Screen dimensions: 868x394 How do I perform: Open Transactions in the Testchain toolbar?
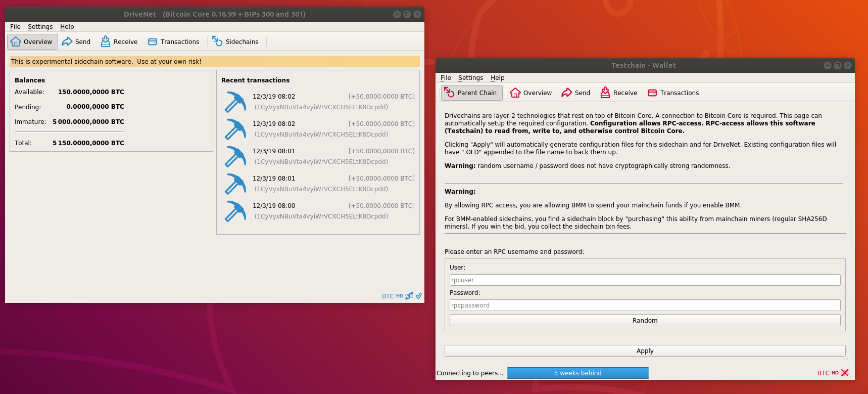click(673, 93)
